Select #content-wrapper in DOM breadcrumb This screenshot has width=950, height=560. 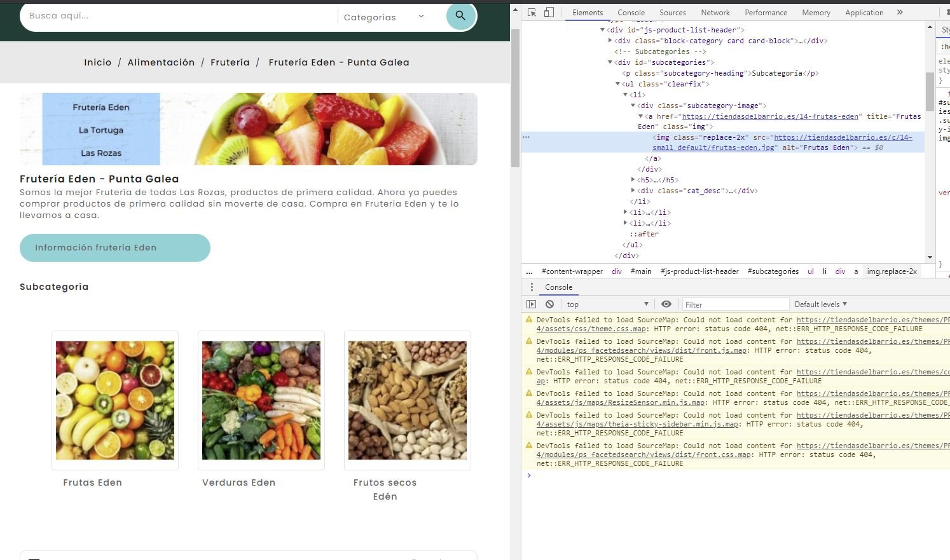pos(572,271)
